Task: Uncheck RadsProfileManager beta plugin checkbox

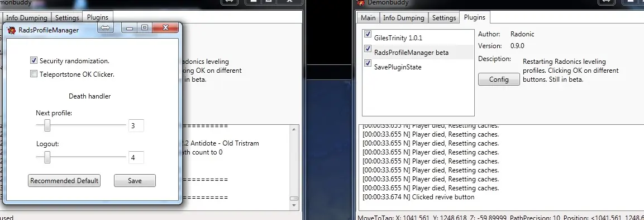Action: (368, 49)
